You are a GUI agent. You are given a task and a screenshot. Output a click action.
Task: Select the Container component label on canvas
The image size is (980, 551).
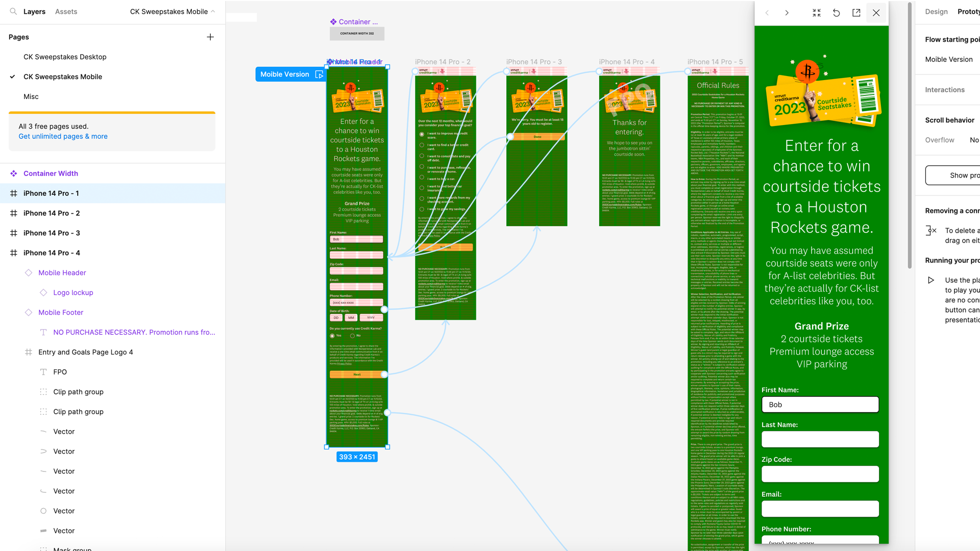(x=354, y=22)
